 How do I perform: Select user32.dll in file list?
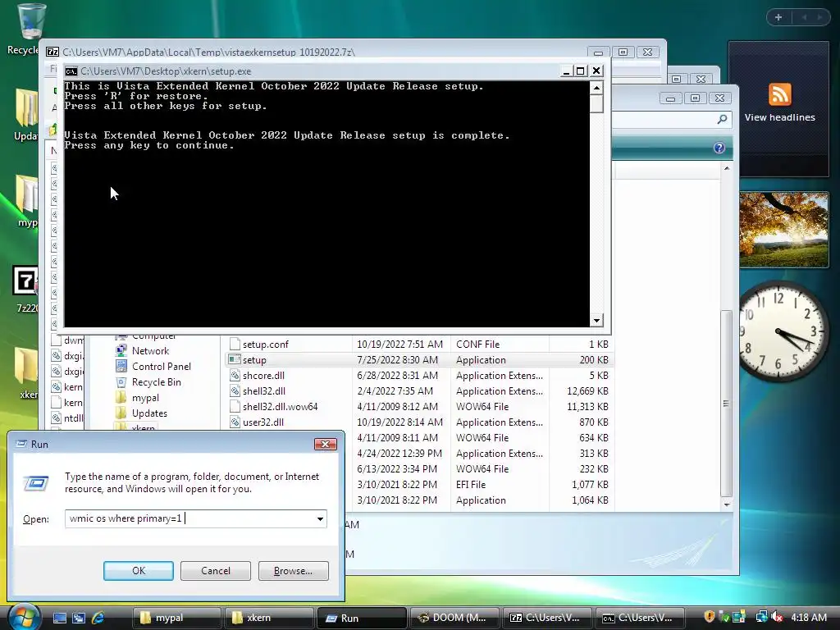click(x=263, y=422)
